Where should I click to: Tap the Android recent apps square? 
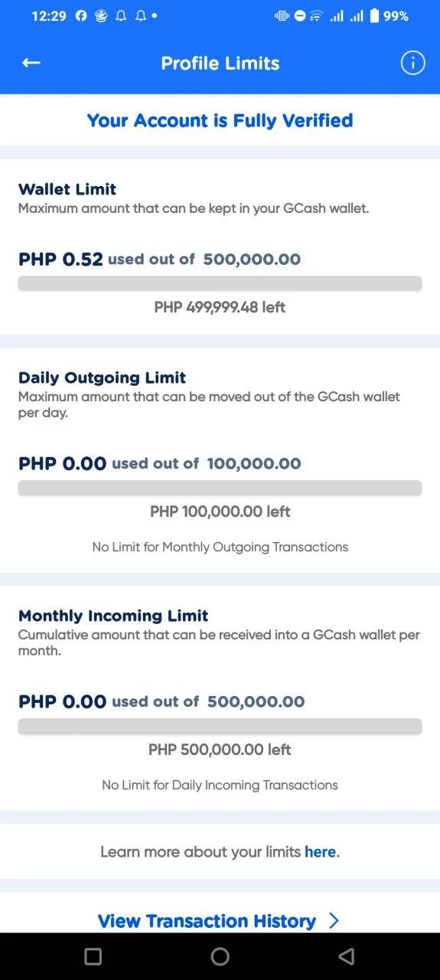(93, 956)
